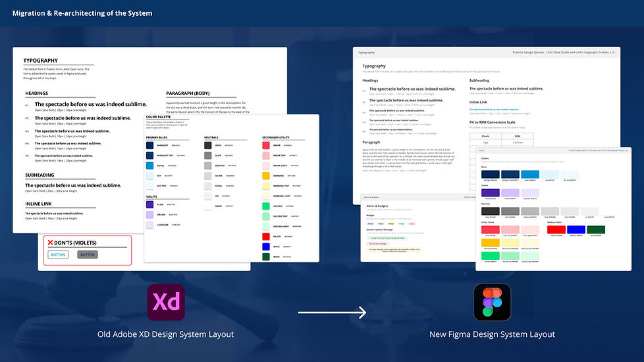Click the slide title 'Migration & Re-architecting of the System'
Screen dimensions: 644x362
[82, 13]
